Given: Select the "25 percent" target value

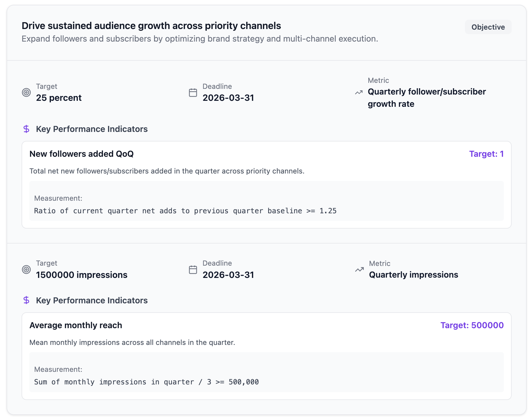Looking at the screenshot, I should [x=59, y=98].
